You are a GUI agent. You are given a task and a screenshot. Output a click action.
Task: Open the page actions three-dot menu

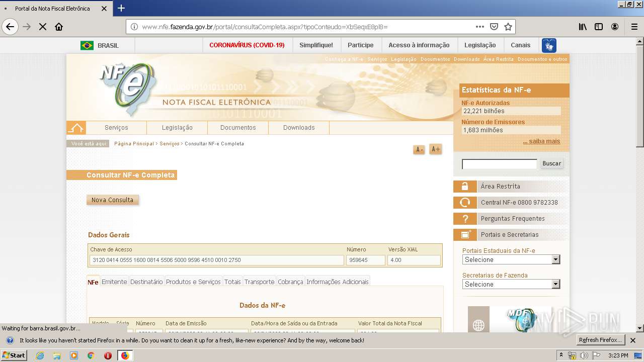click(x=480, y=27)
